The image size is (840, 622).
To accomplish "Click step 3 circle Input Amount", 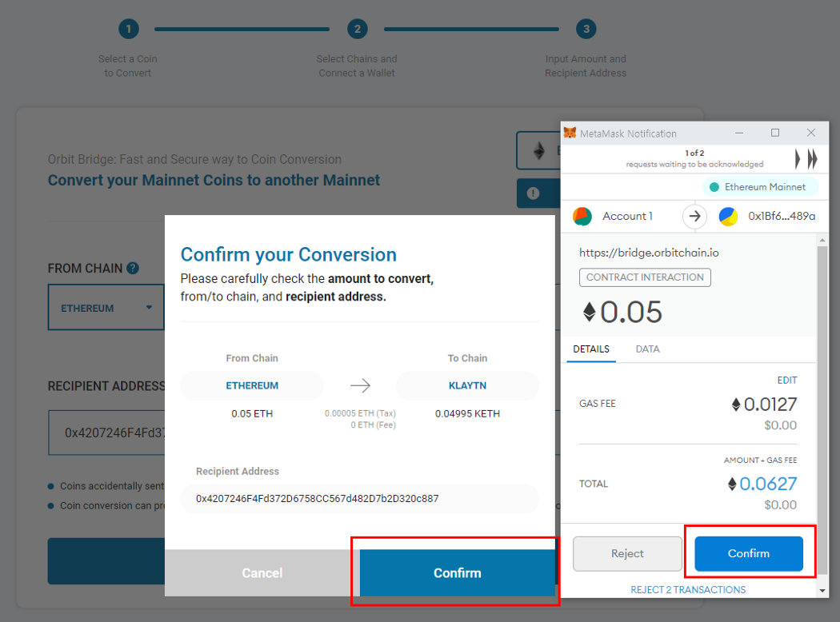I will (x=586, y=29).
